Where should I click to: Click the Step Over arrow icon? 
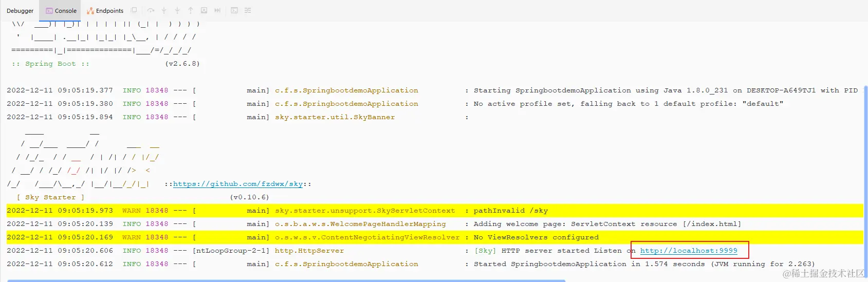[x=151, y=10]
